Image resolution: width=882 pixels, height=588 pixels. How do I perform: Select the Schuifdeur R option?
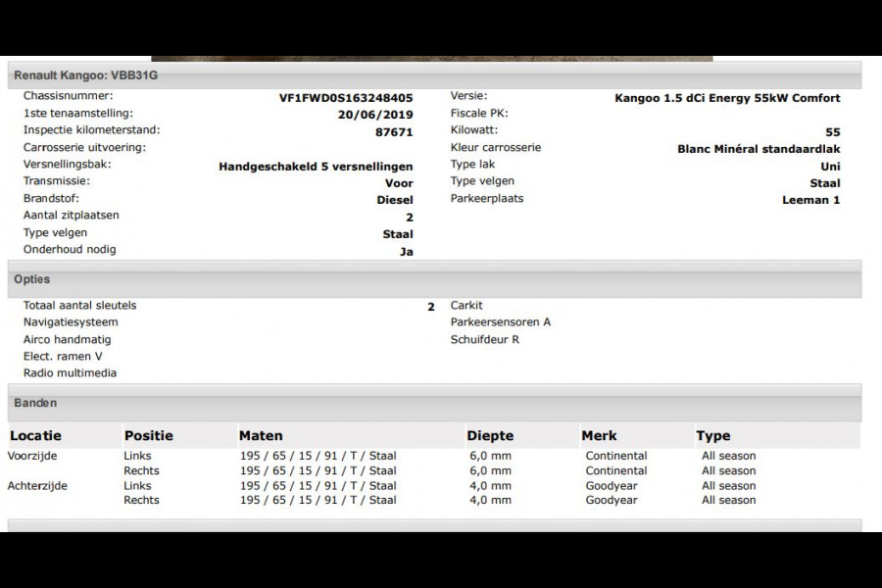click(x=484, y=339)
